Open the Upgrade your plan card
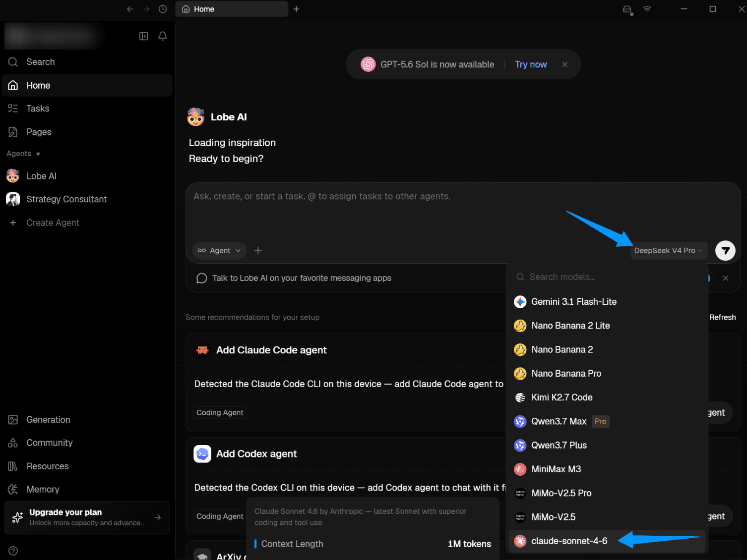The width and height of the screenshot is (747, 560). click(87, 517)
